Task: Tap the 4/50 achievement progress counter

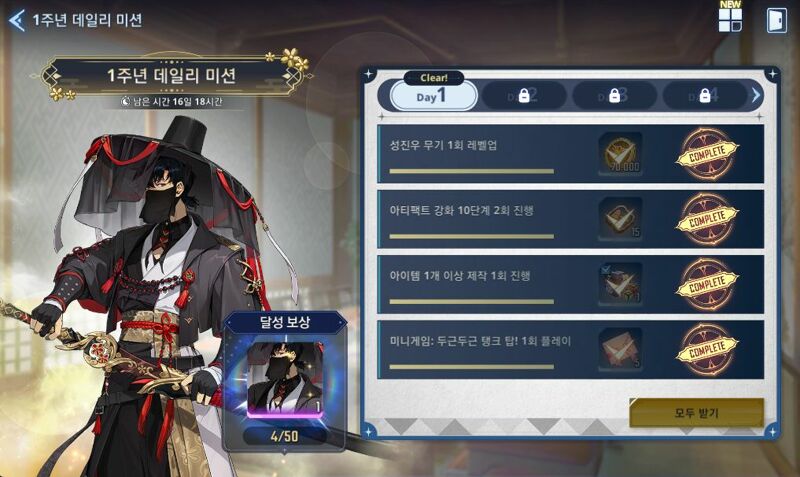Action: (x=285, y=436)
